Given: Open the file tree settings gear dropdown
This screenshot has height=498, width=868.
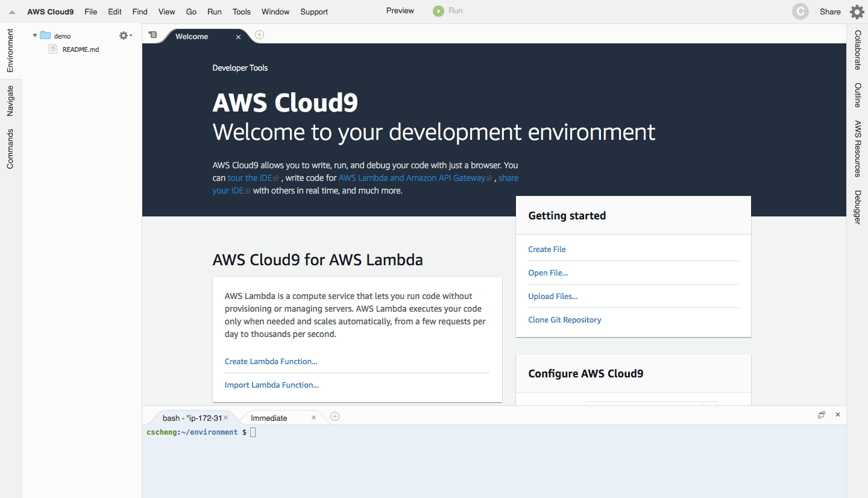Looking at the screenshot, I should tap(124, 35).
